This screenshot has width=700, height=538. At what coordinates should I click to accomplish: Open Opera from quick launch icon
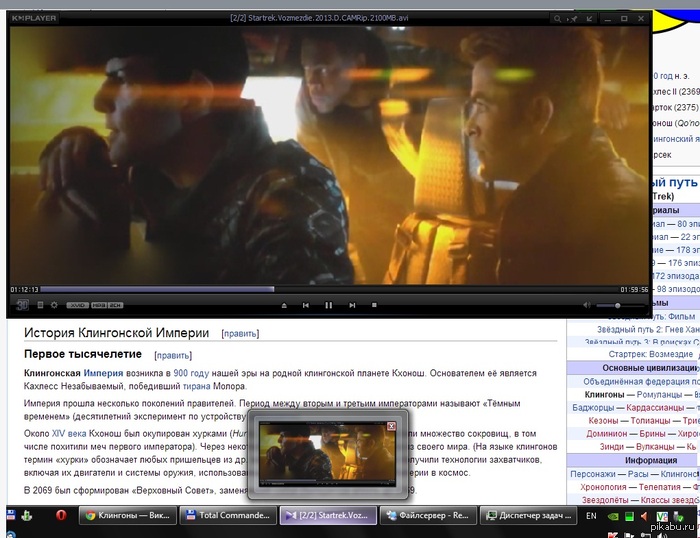tap(61, 515)
